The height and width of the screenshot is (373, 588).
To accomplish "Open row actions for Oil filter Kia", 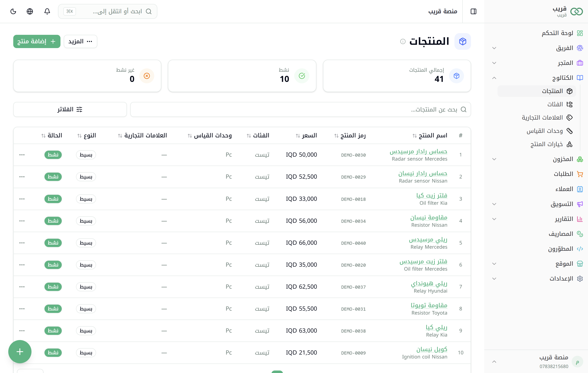I will (22, 199).
